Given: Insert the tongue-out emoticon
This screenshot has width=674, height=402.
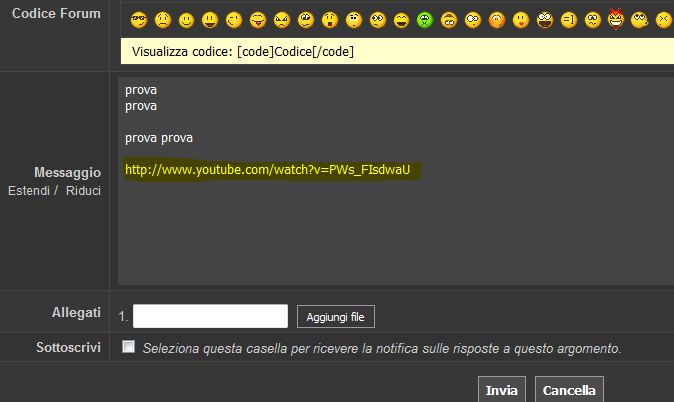Looking at the screenshot, I should click(x=258, y=20).
